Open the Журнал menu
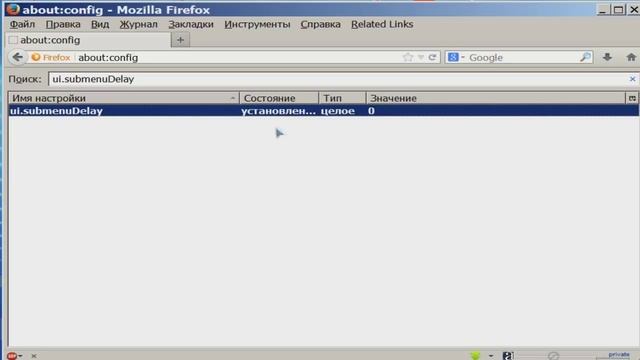The height and width of the screenshot is (360, 640). click(138, 24)
